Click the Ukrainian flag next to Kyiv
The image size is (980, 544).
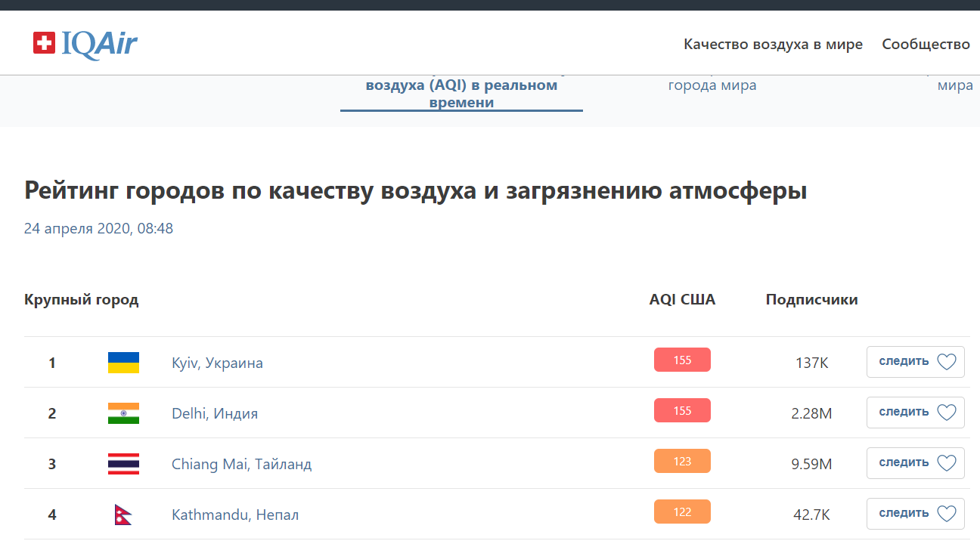click(x=124, y=362)
